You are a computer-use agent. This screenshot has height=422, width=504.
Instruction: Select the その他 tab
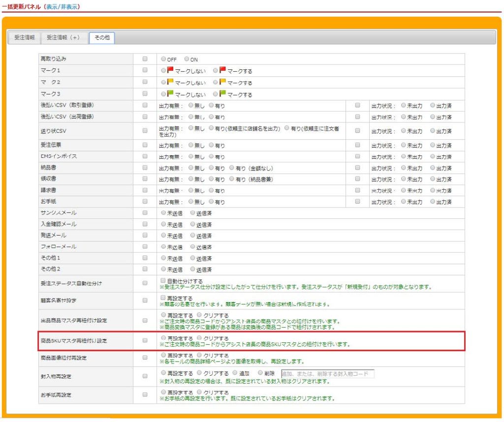click(x=102, y=37)
